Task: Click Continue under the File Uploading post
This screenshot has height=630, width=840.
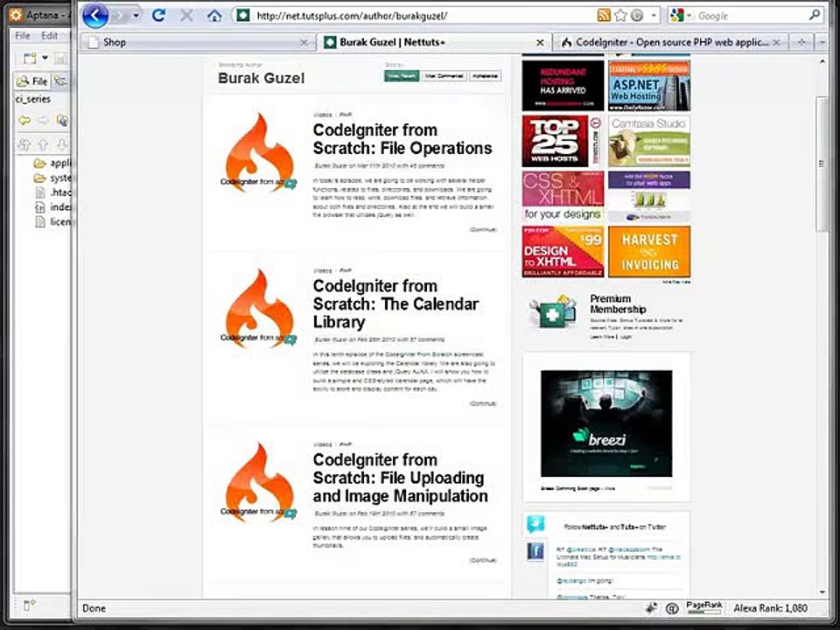Action: (483, 560)
